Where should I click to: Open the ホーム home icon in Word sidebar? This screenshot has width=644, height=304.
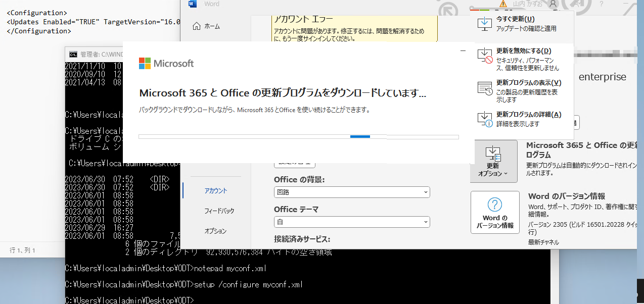tap(196, 26)
